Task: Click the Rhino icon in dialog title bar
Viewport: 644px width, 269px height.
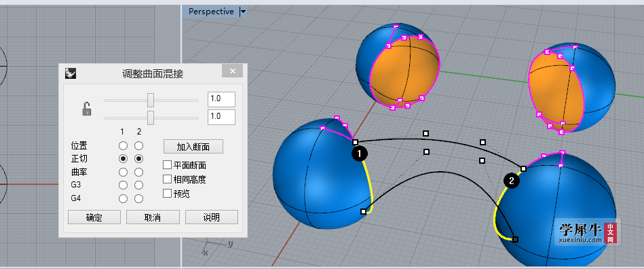Action: coord(71,73)
